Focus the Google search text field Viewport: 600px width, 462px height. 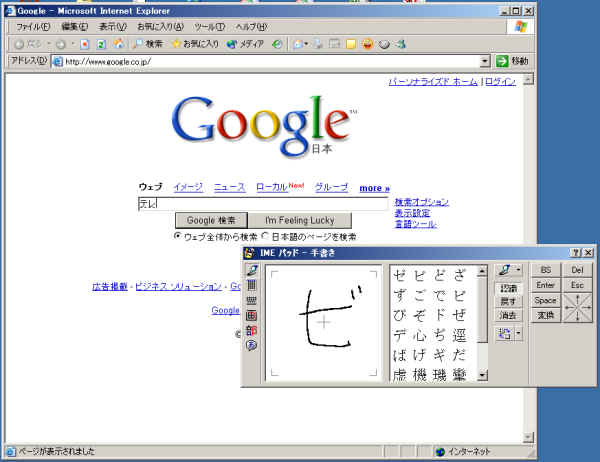[x=263, y=204]
